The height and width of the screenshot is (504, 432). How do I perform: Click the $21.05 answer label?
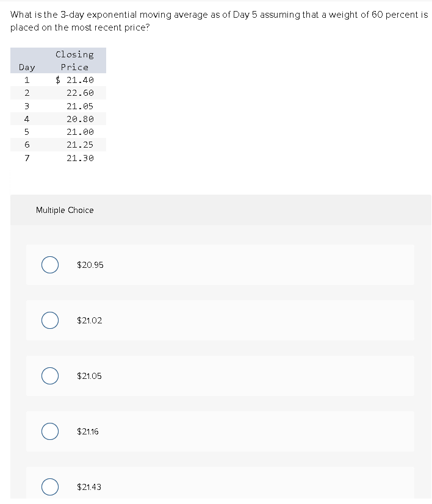[x=89, y=376]
